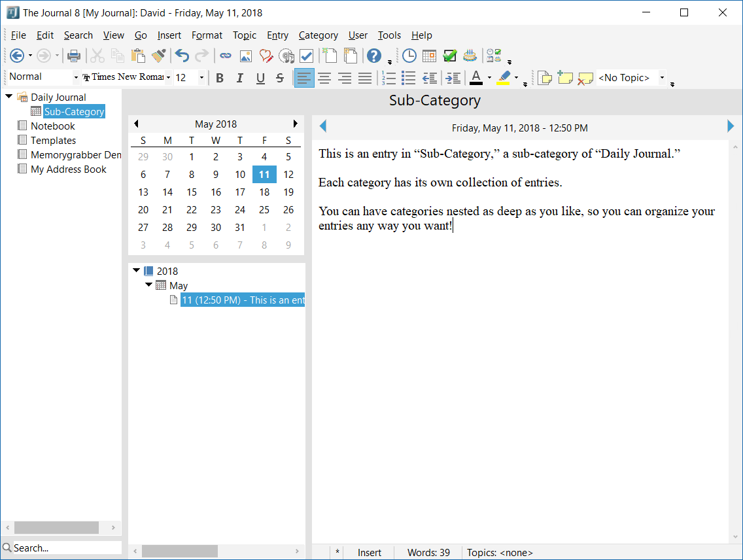Remove topic with the red X note icon
The image size is (743, 560).
[585, 78]
